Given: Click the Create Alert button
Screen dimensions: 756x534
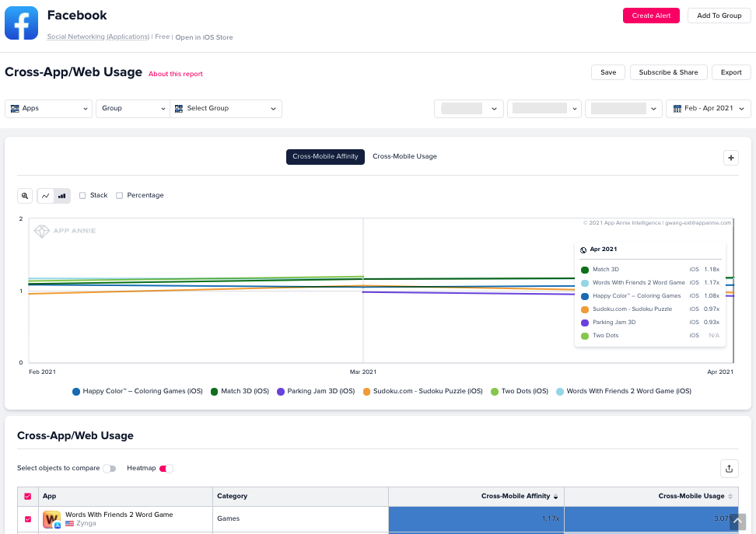Looking at the screenshot, I should coord(651,16).
